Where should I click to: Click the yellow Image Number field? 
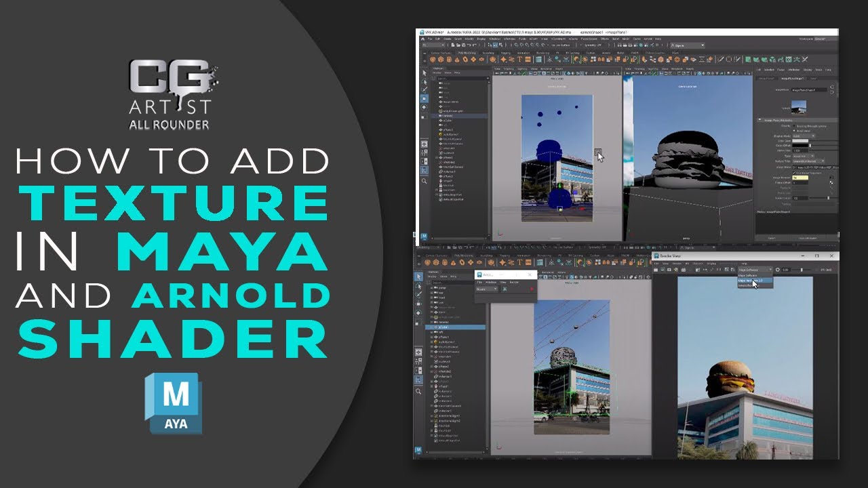click(800, 178)
